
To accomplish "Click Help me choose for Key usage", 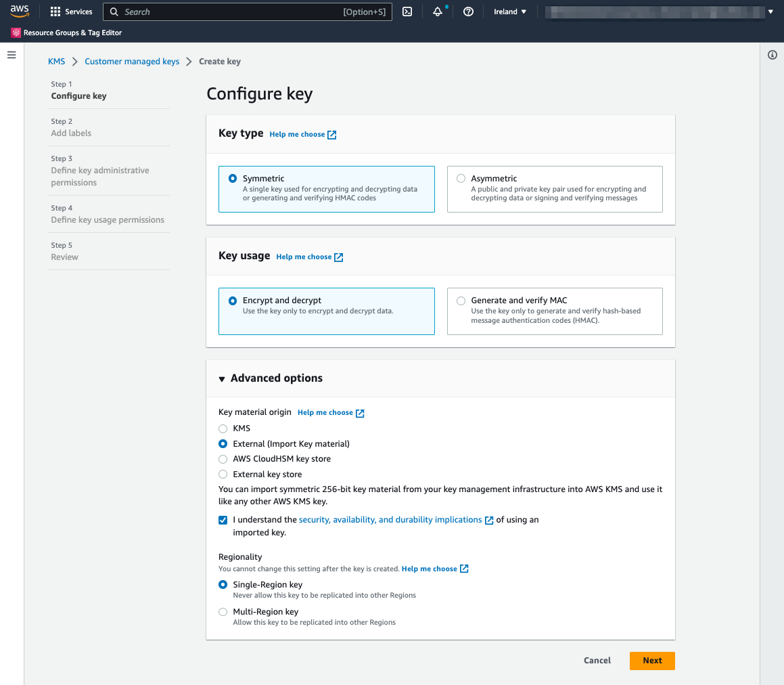I will click(x=304, y=257).
